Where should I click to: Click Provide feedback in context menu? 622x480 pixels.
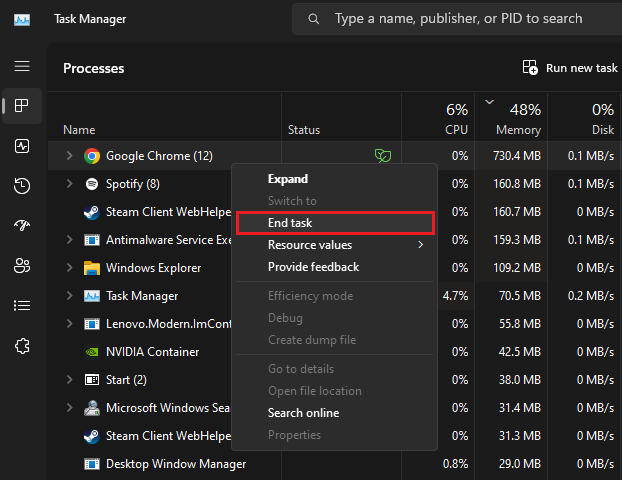313,267
